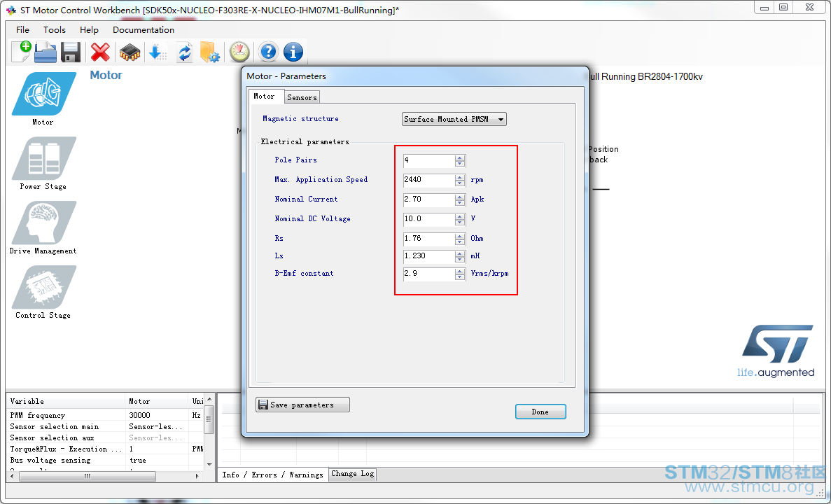Screen dimensions: 831x504
Task: Click the Pole Pairs value field
Action: point(428,160)
